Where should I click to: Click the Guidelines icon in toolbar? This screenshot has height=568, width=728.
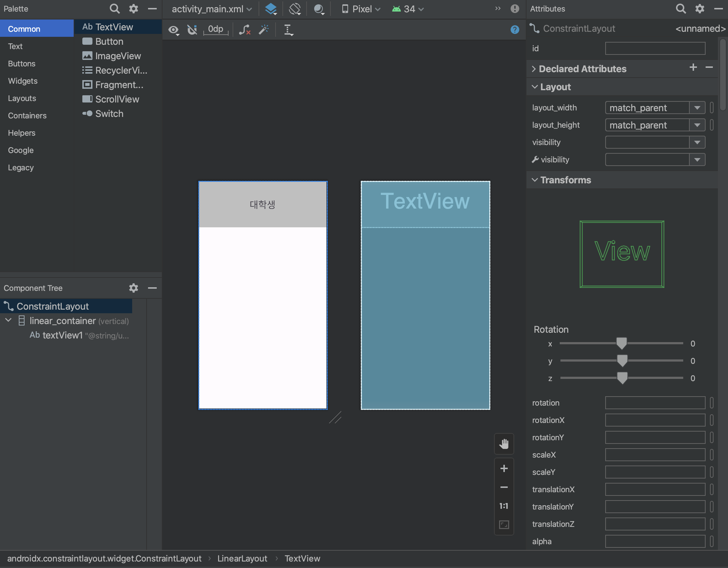click(x=288, y=30)
